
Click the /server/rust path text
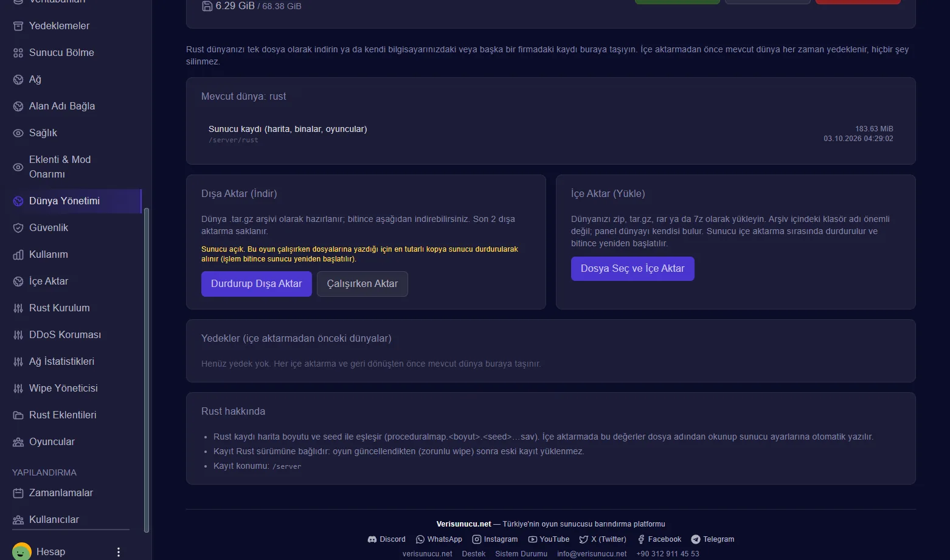point(234,140)
